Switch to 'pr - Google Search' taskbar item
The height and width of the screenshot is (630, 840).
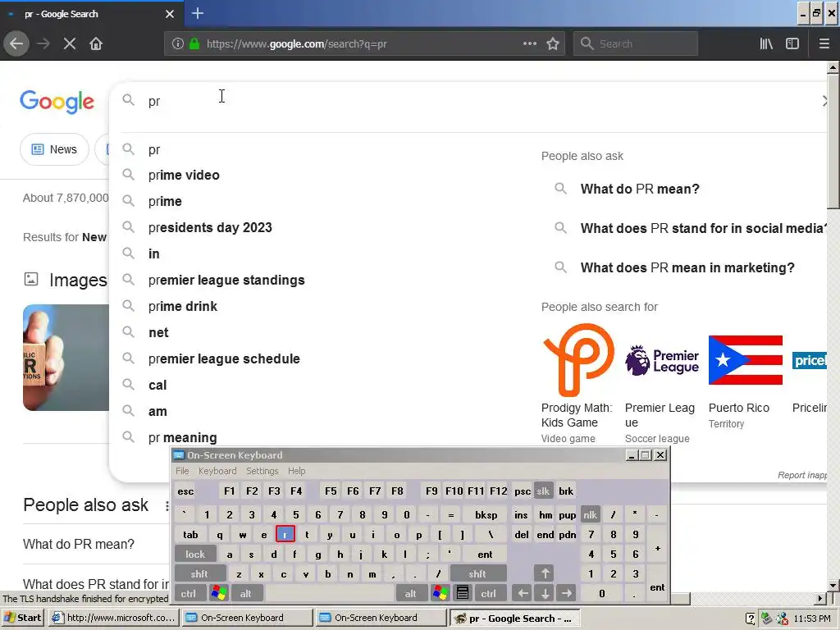pyautogui.click(x=515, y=619)
